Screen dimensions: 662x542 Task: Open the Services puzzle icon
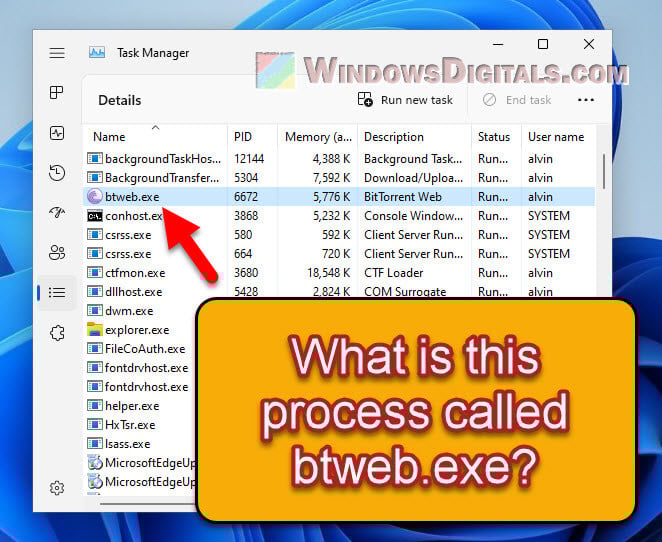(57, 333)
